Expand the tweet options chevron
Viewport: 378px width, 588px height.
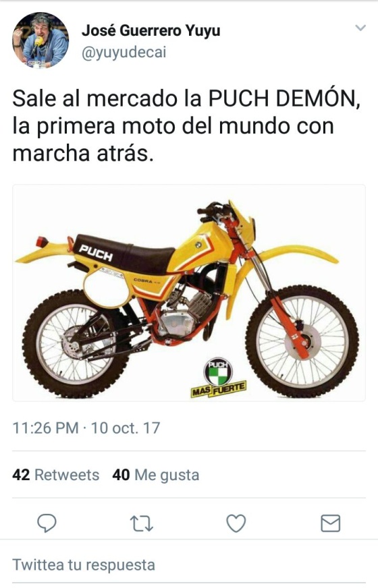(360, 28)
